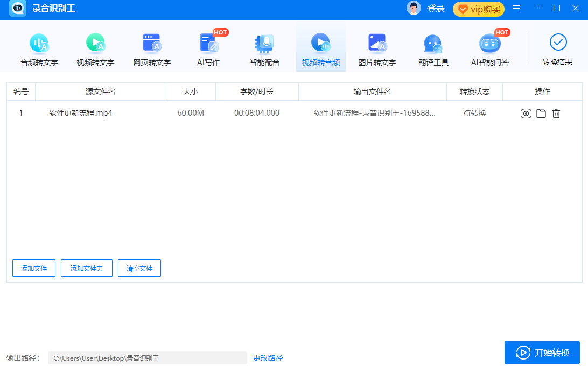Image resolution: width=588 pixels, height=380 pixels.
Task: Open AI智能问答 assistant
Action: coord(489,48)
